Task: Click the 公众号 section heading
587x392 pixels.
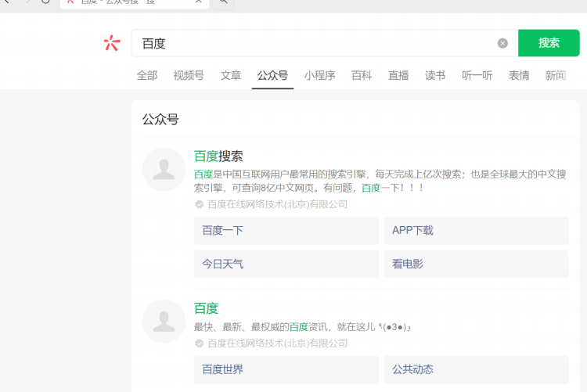Action: click(x=160, y=120)
